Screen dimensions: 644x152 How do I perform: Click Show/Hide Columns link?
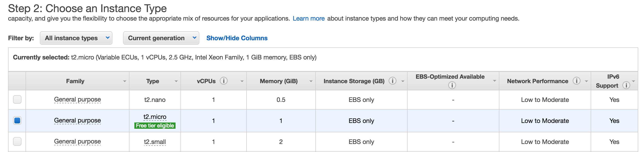(x=237, y=38)
